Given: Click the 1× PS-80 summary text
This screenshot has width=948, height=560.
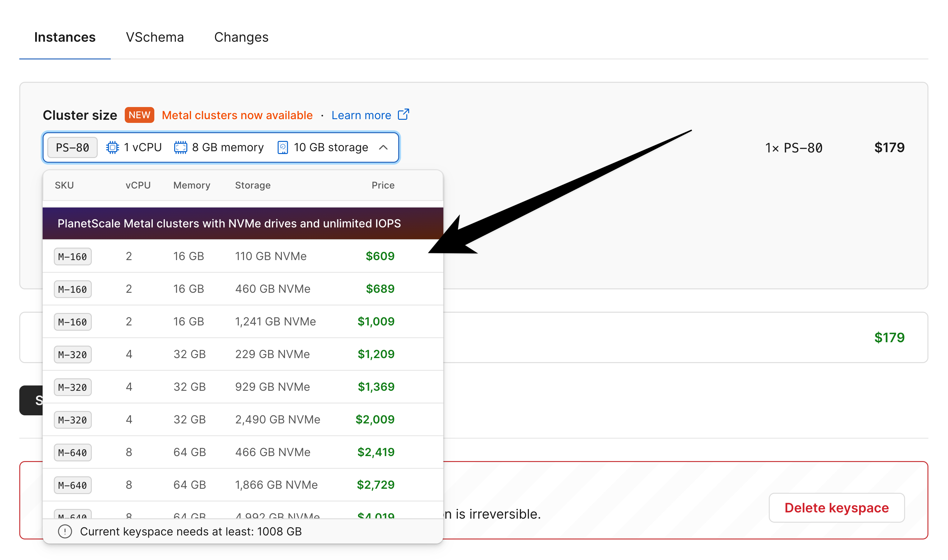Looking at the screenshot, I should 794,147.
